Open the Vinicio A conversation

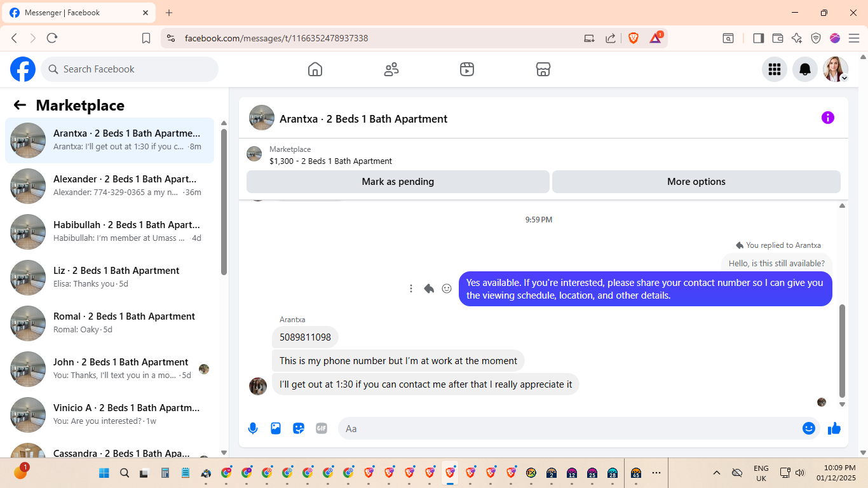[x=109, y=415]
